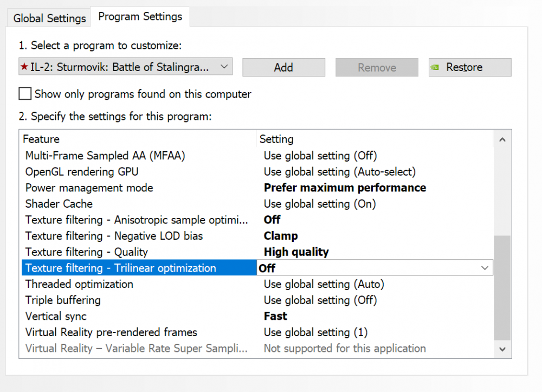Image resolution: width=542 pixels, height=392 pixels.
Task: Select Texture filtering - Quality row
Action: tap(87, 252)
